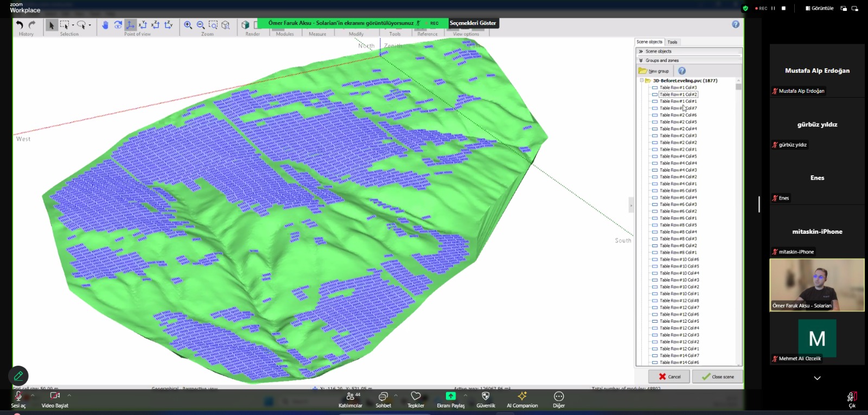Pause the Zoom recording
The image size is (868, 415).
(x=773, y=8)
